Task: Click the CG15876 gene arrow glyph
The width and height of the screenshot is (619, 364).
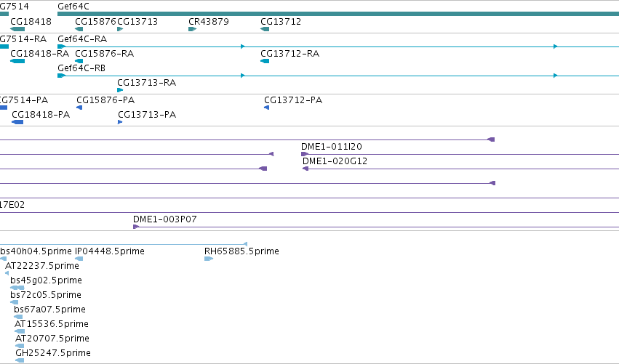Action: [x=79, y=29]
